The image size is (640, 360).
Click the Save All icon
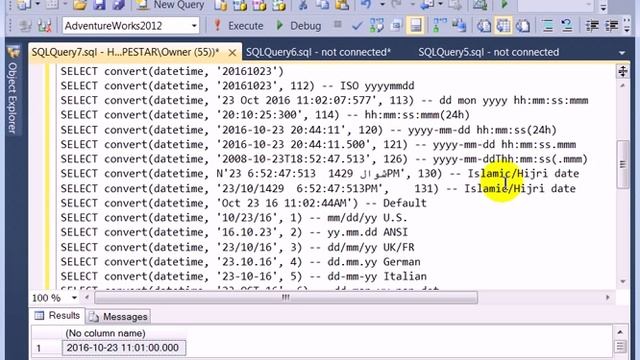tap(118, 5)
